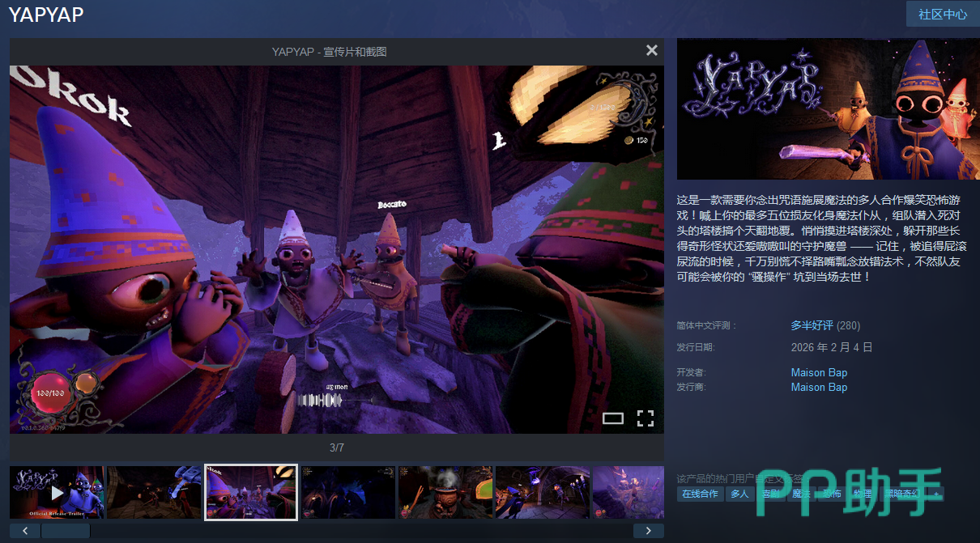Switch screenshot to theater mode view
The height and width of the screenshot is (543, 980).
tap(613, 418)
